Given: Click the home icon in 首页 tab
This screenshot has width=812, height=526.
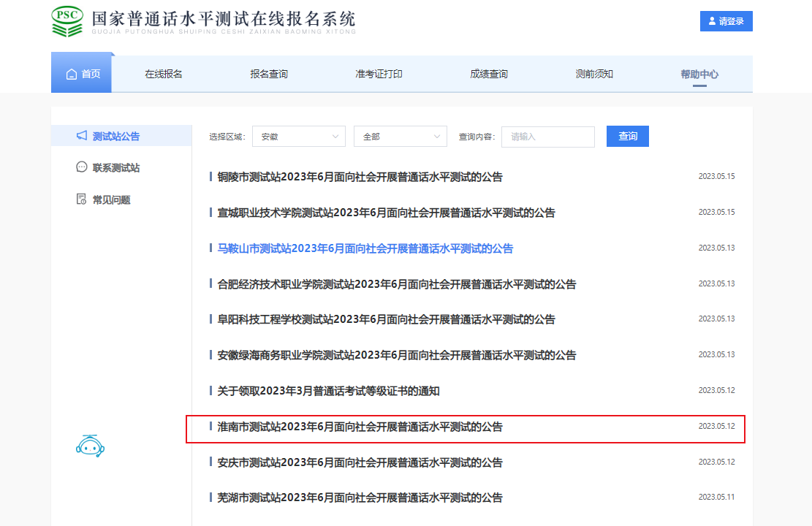Looking at the screenshot, I should point(72,74).
